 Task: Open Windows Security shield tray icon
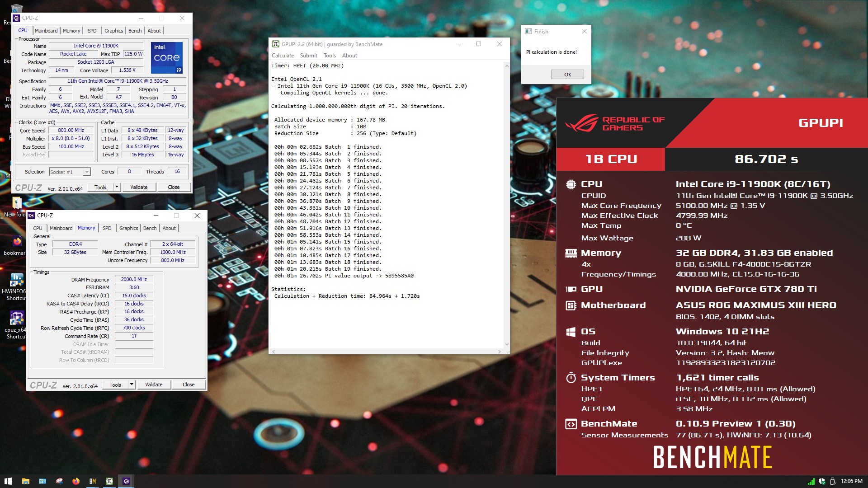point(822,481)
